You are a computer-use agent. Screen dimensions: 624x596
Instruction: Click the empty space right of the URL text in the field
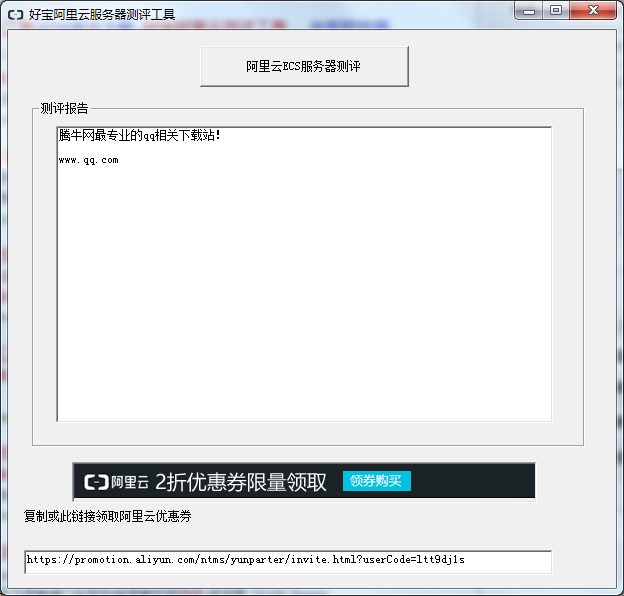point(507,562)
